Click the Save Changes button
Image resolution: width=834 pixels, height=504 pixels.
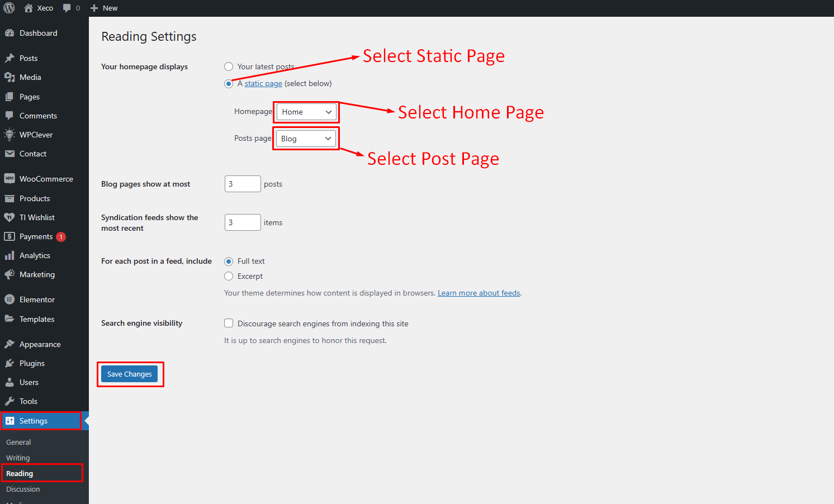click(129, 374)
